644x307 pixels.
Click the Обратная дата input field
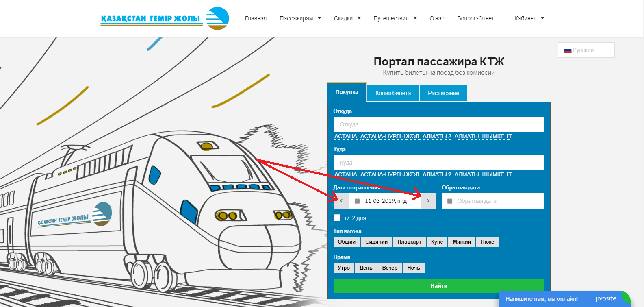(493, 201)
